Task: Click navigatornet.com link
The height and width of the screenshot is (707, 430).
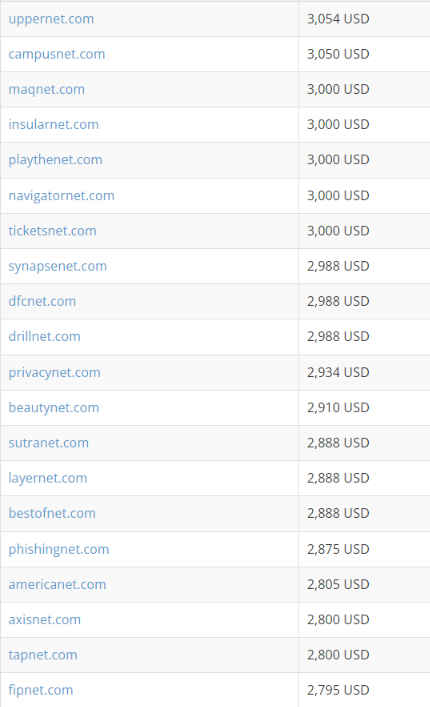Action: point(61,196)
